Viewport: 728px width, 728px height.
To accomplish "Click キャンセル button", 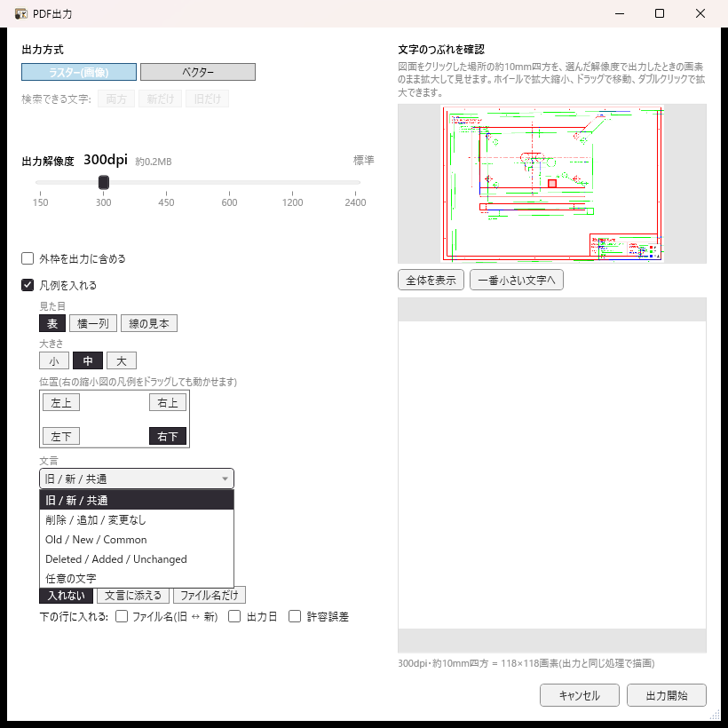I will pyautogui.click(x=580, y=695).
